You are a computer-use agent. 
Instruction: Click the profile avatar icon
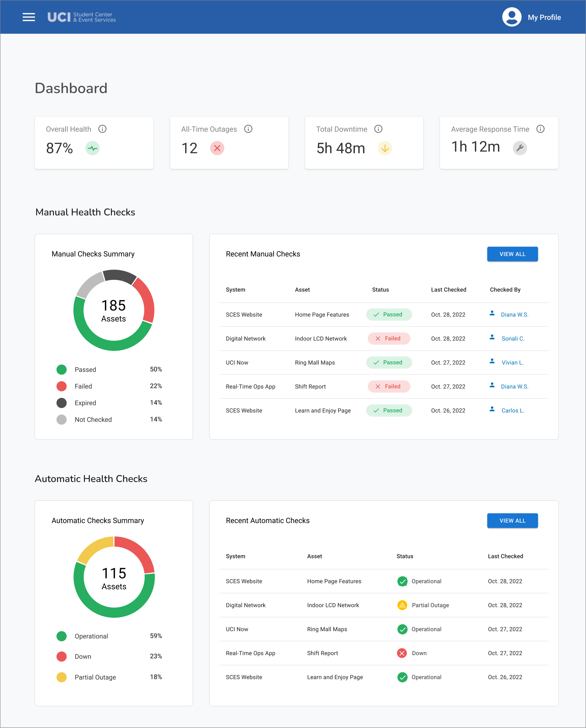click(x=511, y=17)
